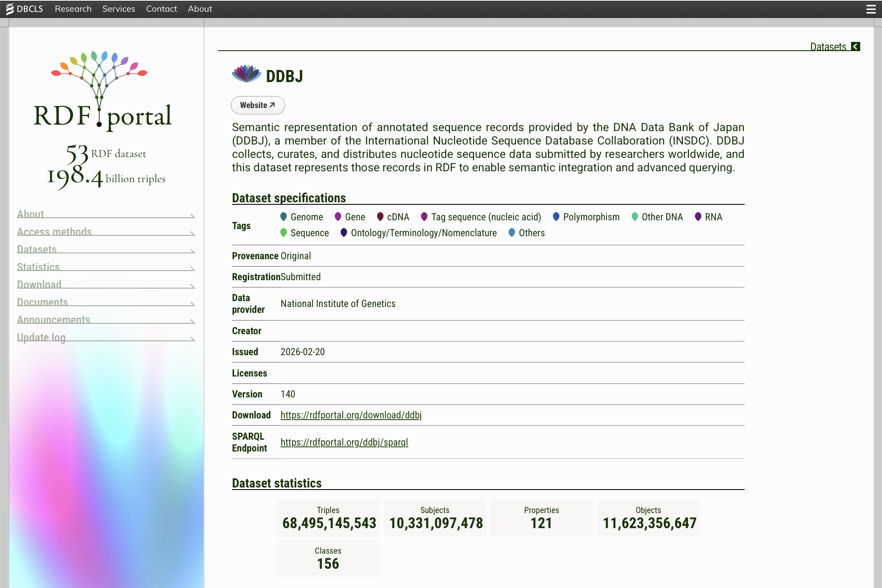Open the DDBJ SPARQL endpoint link

[x=344, y=442]
